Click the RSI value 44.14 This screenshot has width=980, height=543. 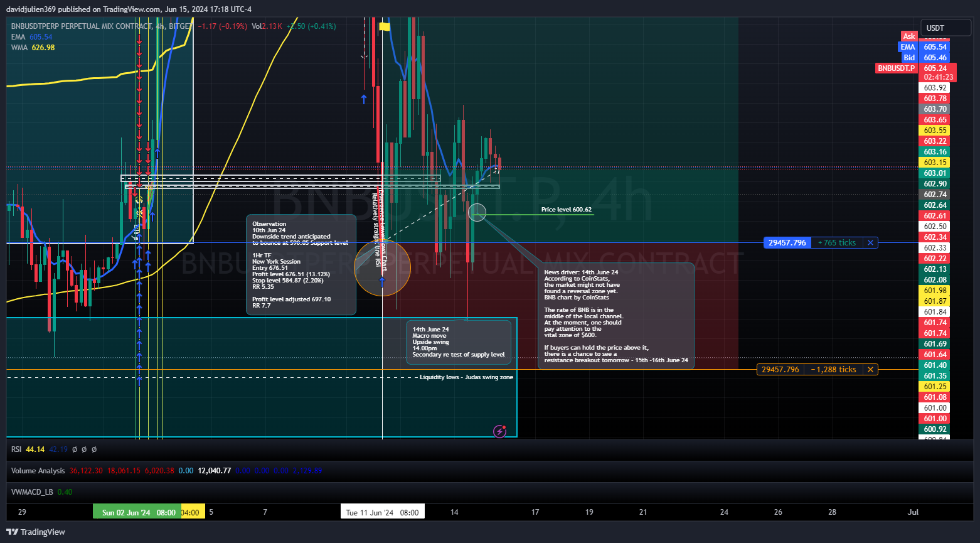pyautogui.click(x=35, y=449)
